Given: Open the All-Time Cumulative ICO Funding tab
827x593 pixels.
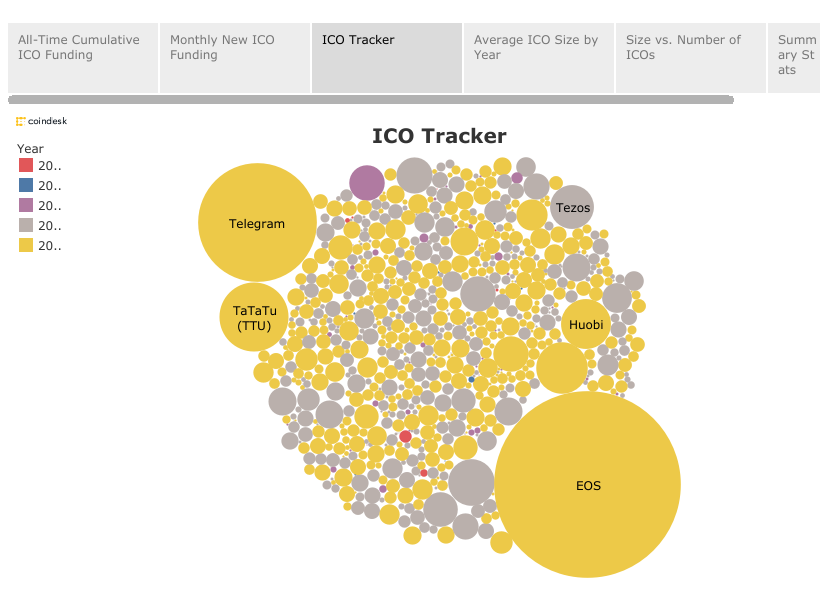Looking at the screenshot, I should pyautogui.click(x=83, y=58).
